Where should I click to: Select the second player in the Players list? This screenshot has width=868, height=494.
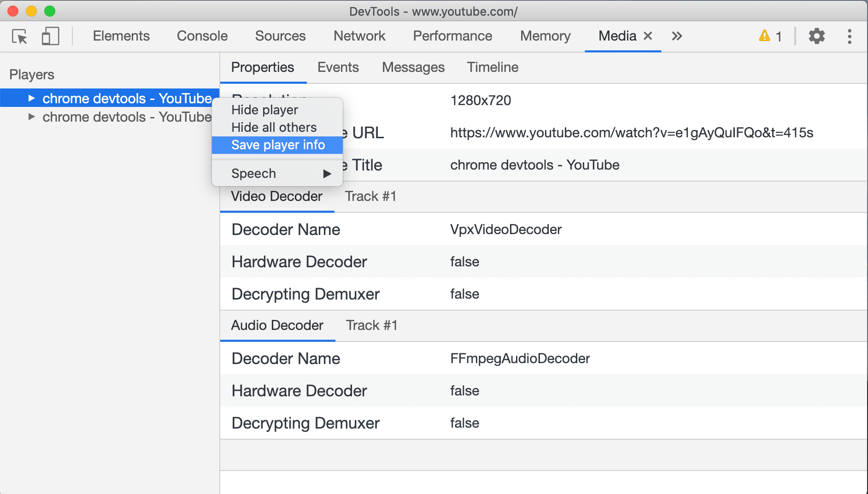pos(126,117)
